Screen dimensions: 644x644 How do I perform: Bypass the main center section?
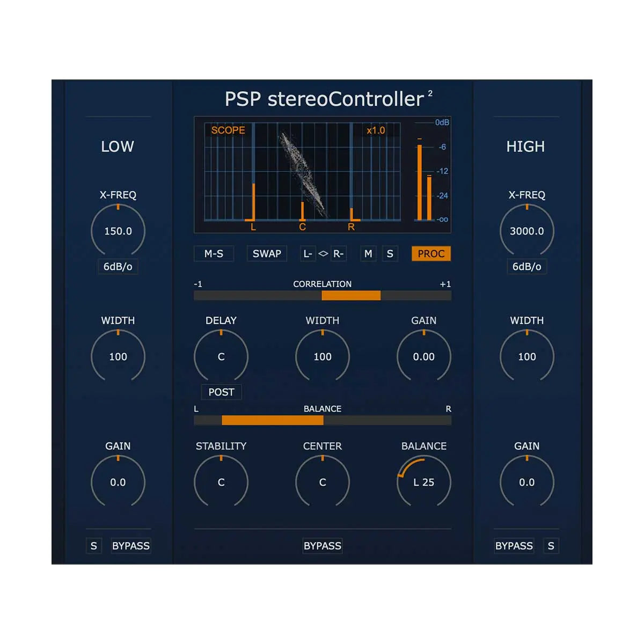323,545
